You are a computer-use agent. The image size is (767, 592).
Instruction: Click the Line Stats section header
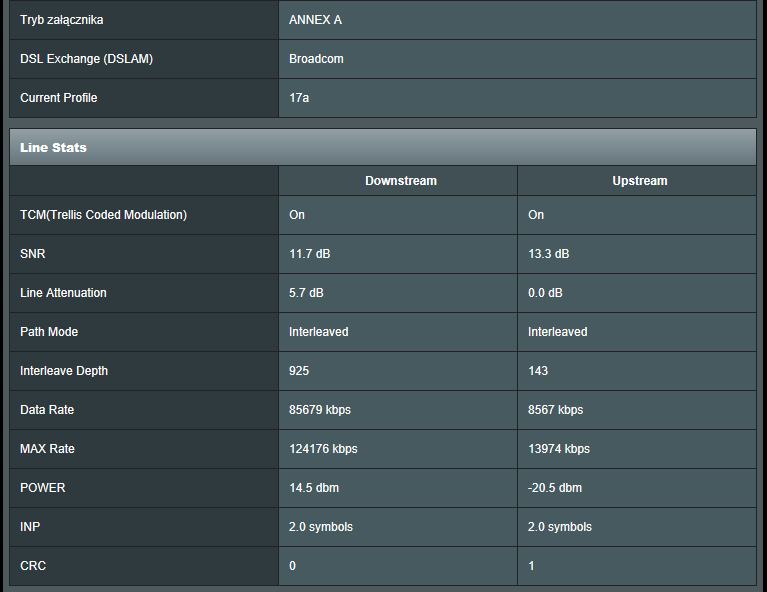pyautogui.click(x=54, y=148)
